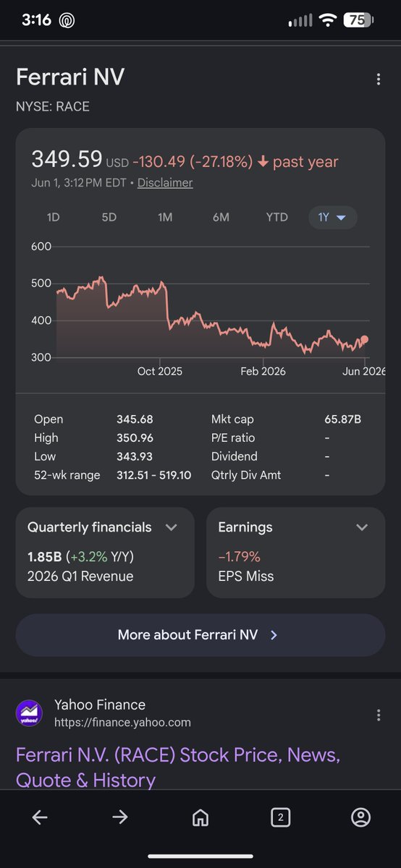Select the 1D chart range
This screenshot has width=401, height=868.
pyautogui.click(x=54, y=217)
